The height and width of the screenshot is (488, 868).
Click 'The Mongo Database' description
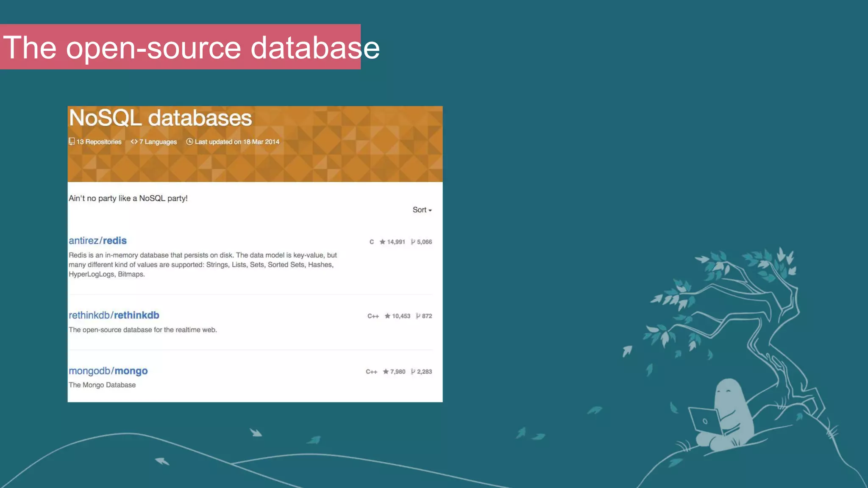[x=102, y=385]
